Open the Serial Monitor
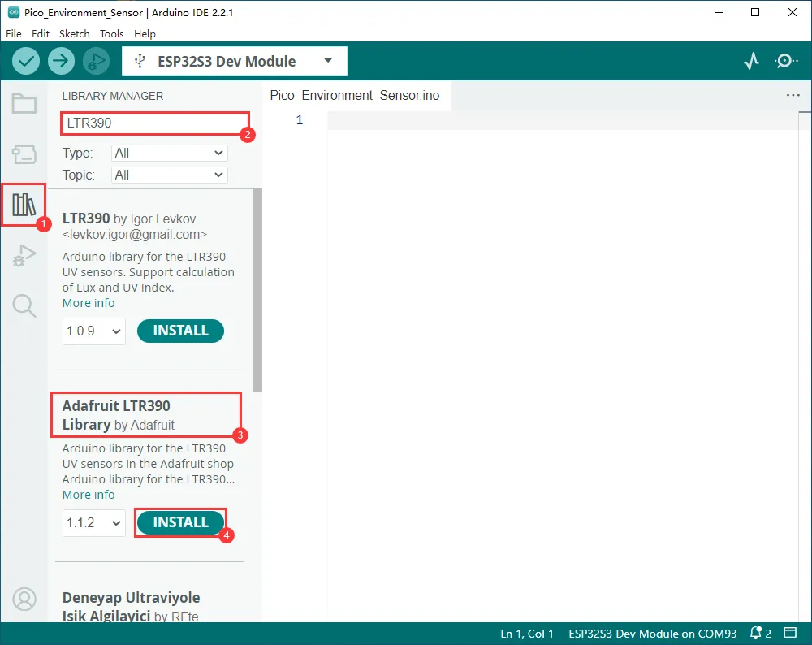 point(786,61)
